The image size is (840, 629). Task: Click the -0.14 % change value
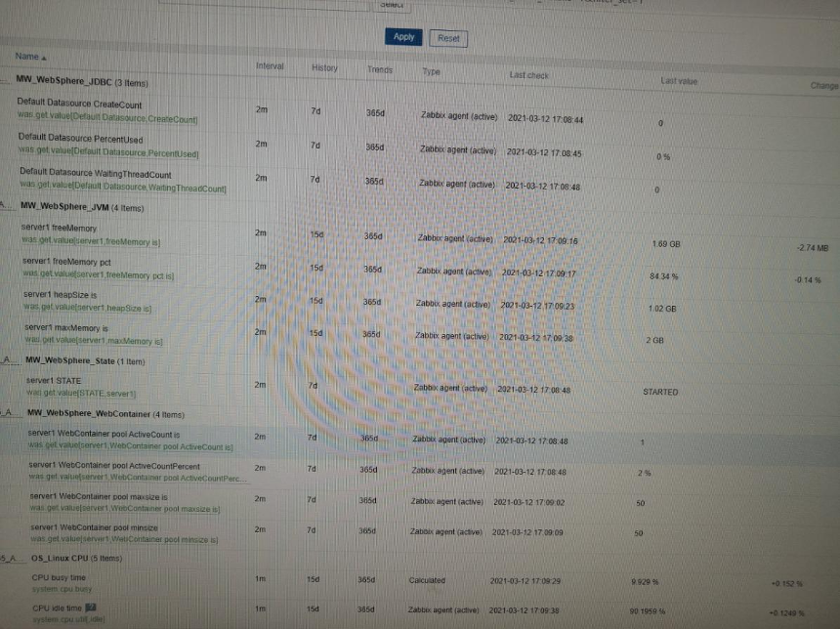[808, 279]
